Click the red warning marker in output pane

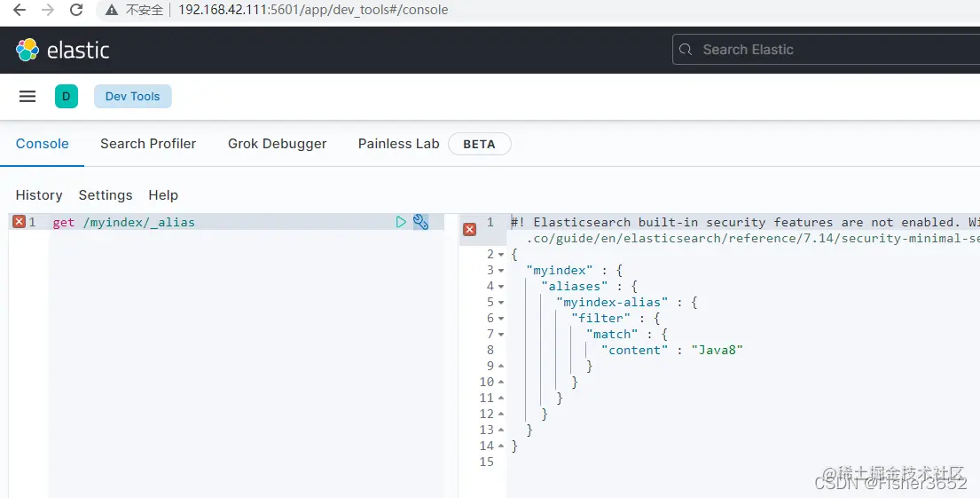point(469,230)
